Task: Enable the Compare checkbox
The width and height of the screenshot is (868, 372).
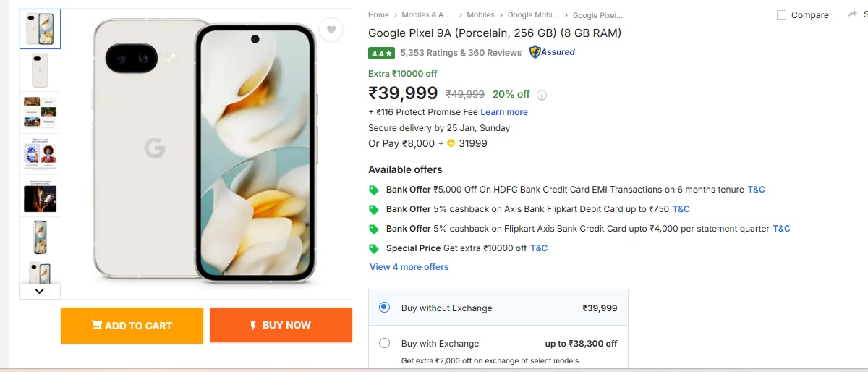Action: [781, 15]
